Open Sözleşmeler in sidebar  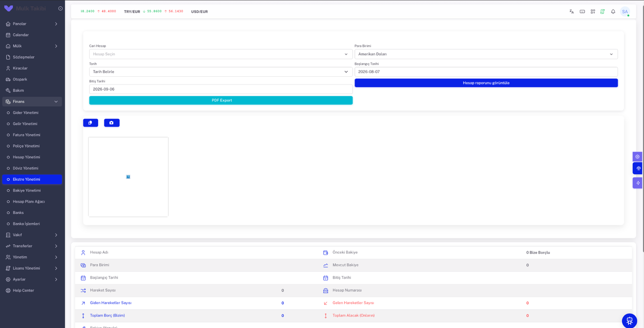[32, 57]
